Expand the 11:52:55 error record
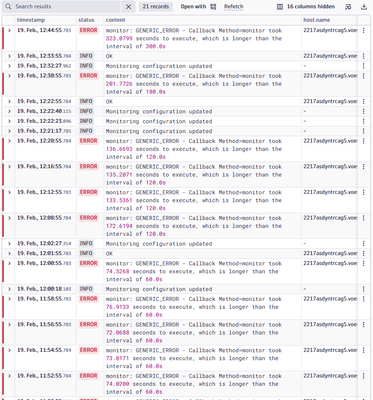This screenshot has width=373, height=400. [9, 376]
